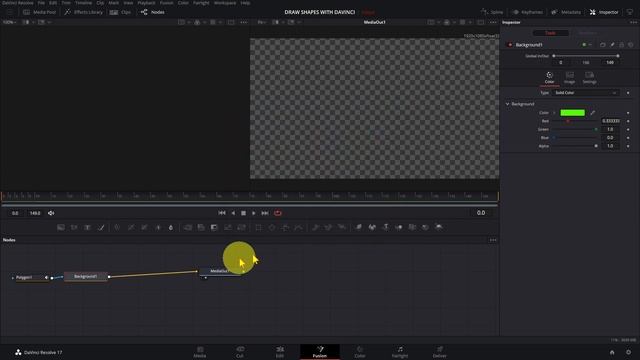Reset the Background1 tool settings

(631, 44)
